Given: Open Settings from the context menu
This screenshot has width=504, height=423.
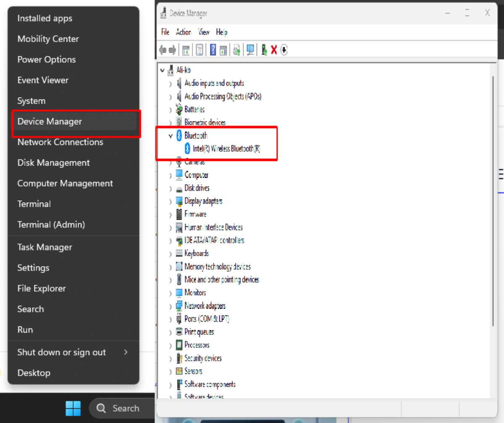Looking at the screenshot, I should [73, 268].
